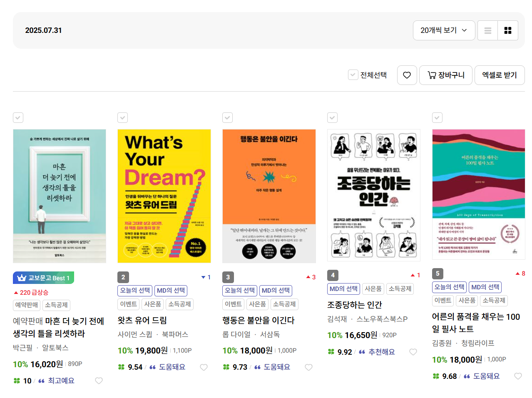Click the heart icon under 어른의 품격을 채우는 book
The image size is (532, 398).
point(518,376)
